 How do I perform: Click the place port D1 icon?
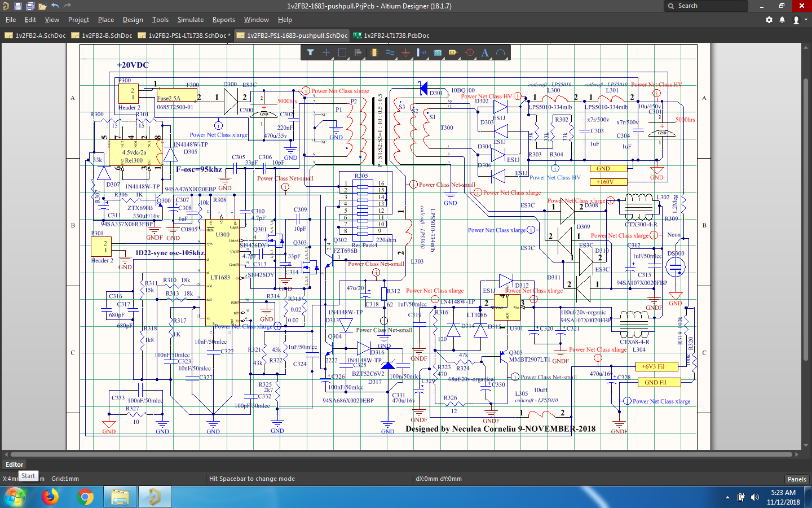pyautogui.click(x=453, y=52)
